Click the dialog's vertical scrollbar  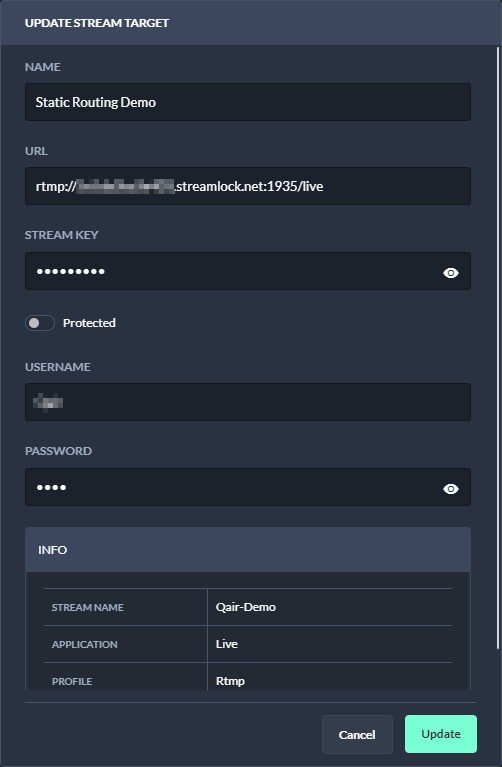pyautogui.click(x=498, y=347)
